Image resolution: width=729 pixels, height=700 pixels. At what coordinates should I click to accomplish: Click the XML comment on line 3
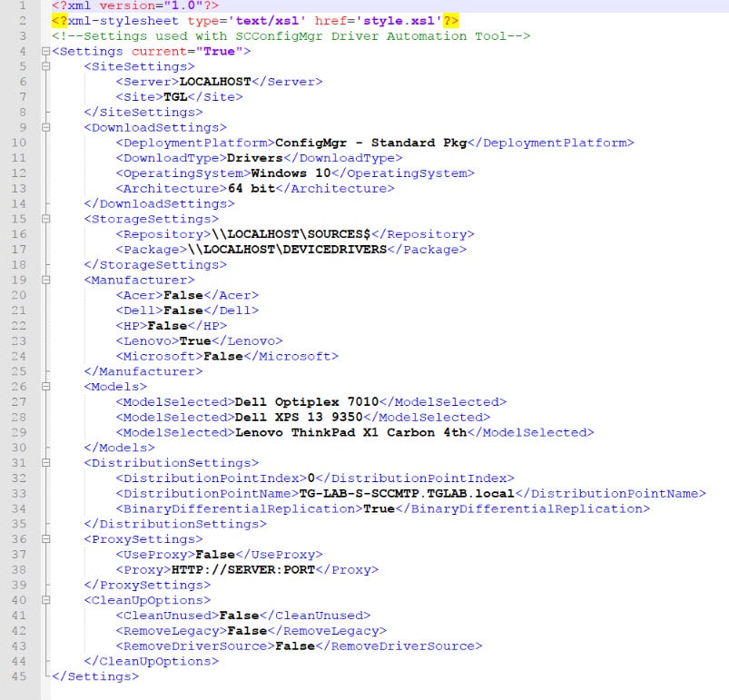click(x=291, y=36)
